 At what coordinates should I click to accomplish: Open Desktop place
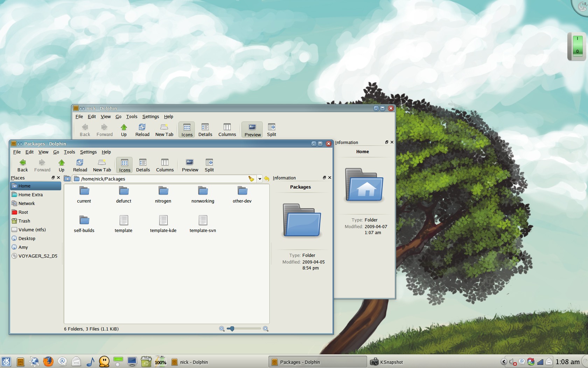pyautogui.click(x=36, y=238)
